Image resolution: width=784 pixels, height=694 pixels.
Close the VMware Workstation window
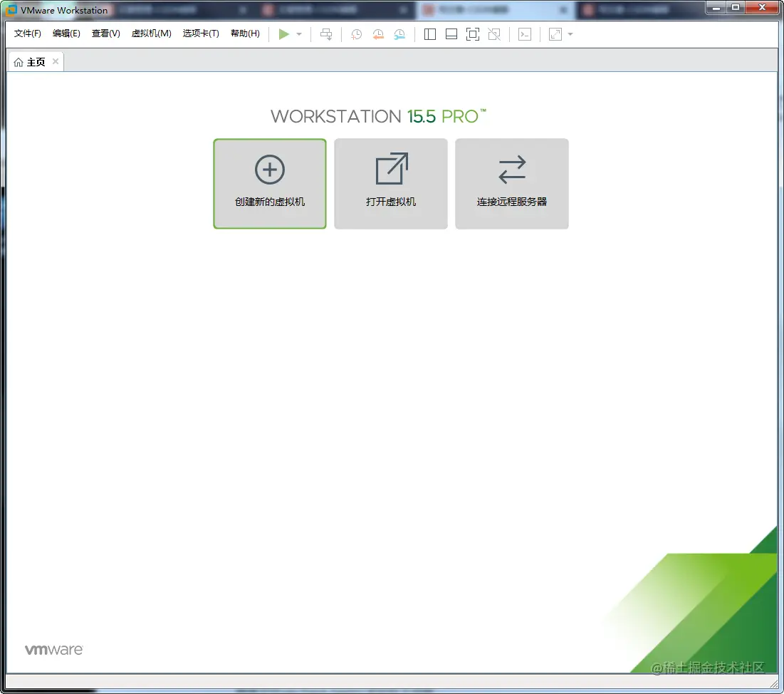762,8
